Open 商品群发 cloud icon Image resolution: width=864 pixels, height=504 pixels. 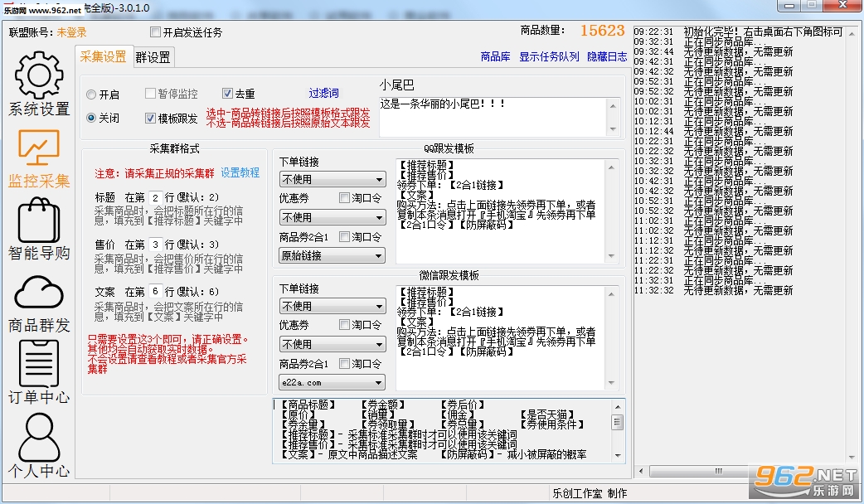39,292
